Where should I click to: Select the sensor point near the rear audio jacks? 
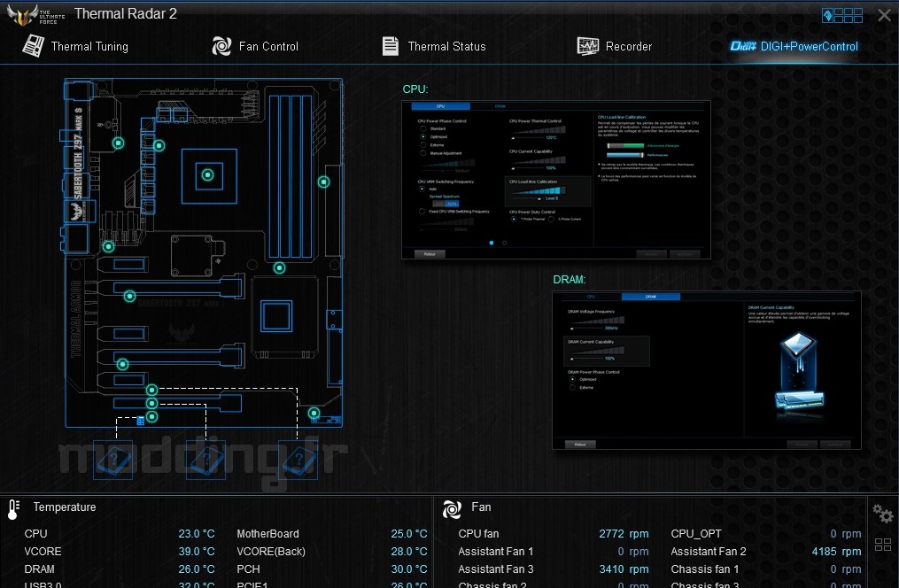pyautogui.click(x=108, y=246)
